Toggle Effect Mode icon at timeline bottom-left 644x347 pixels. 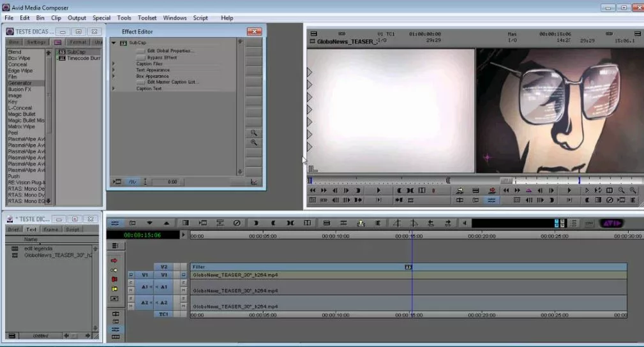[116, 329]
